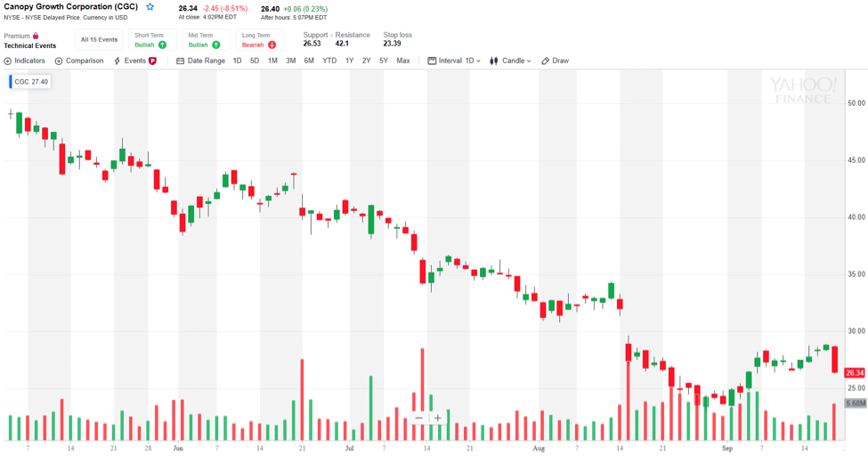Image resolution: width=868 pixels, height=457 pixels.
Task: Click Technical Events heading
Action: tap(30, 46)
